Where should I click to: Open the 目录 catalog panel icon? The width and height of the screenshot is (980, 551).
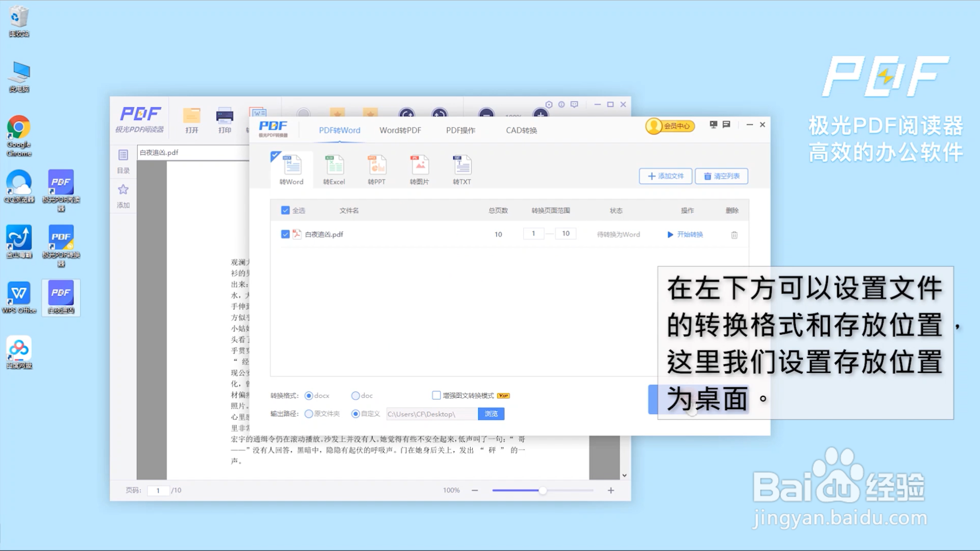(122, 156)
